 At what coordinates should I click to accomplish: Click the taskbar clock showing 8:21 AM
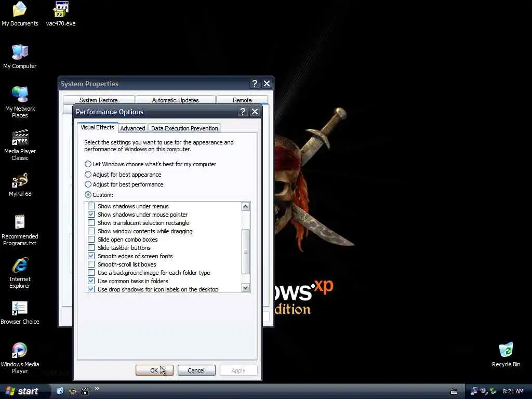click(x=513, y=391)
